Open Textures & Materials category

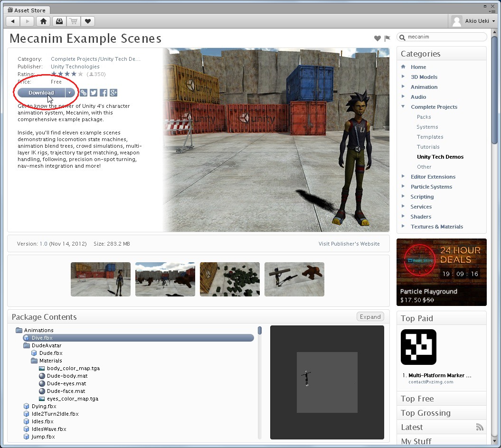click(437, 227)
